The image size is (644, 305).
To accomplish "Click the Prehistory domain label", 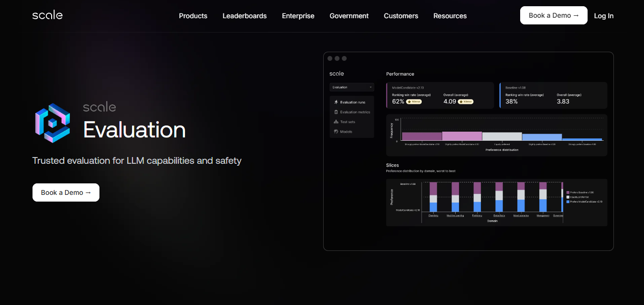I will coord(477,215).
